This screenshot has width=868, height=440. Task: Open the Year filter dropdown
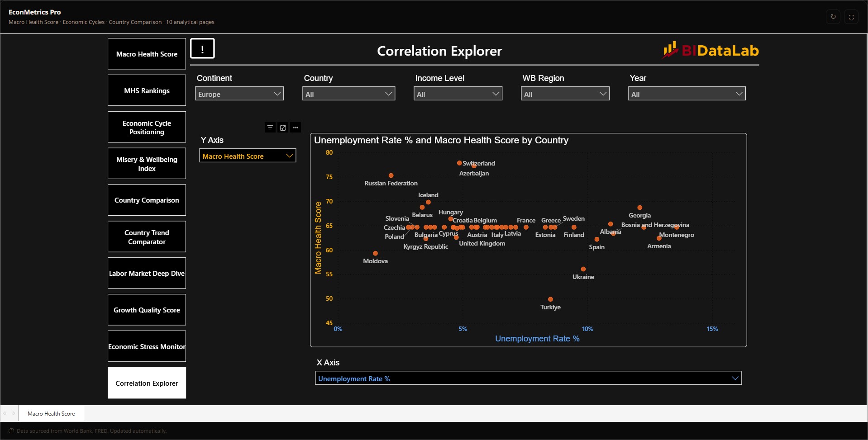(x=687, y=94)
